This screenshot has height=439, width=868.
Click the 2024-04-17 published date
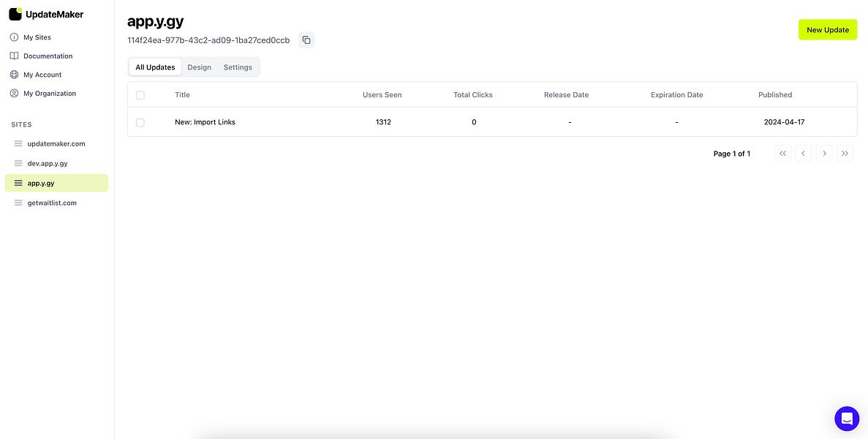point(784,121)
